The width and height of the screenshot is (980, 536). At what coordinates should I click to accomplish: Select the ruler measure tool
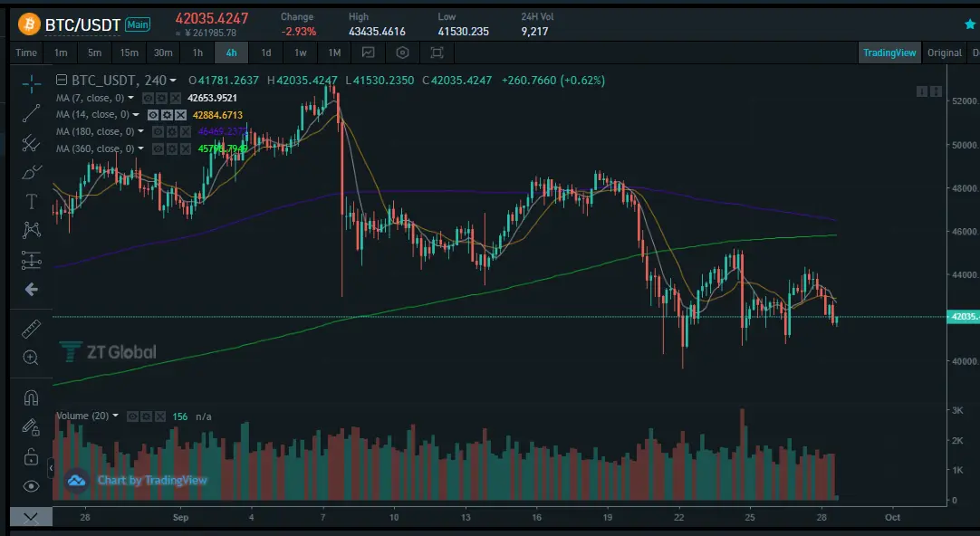coord(32,329)
